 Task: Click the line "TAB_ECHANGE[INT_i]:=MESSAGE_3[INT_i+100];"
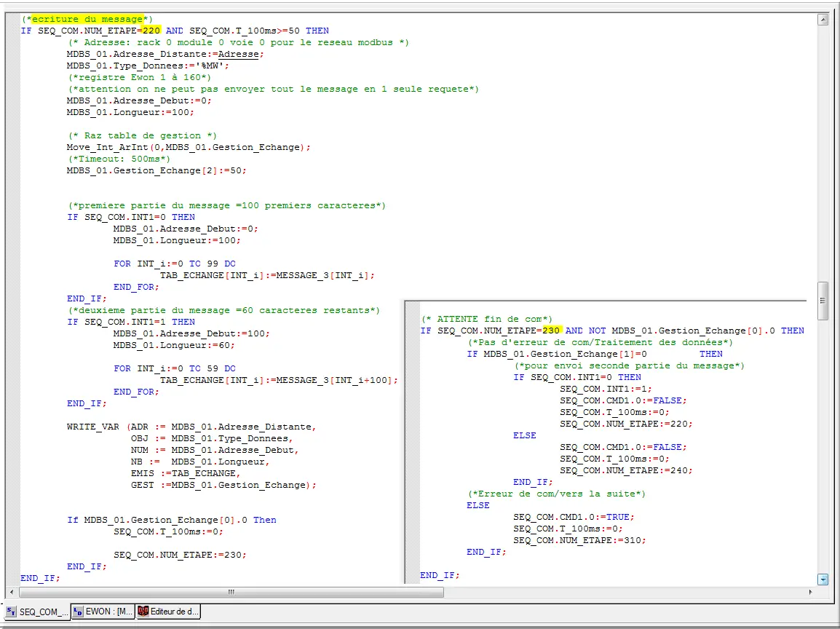point(279,381)
